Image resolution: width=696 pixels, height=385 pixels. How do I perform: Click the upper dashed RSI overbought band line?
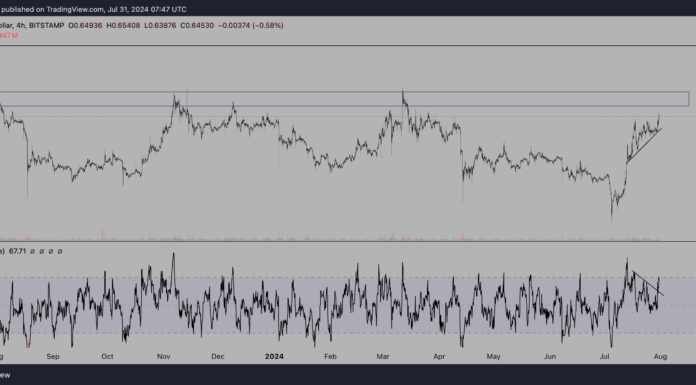[x=348, y=278]
